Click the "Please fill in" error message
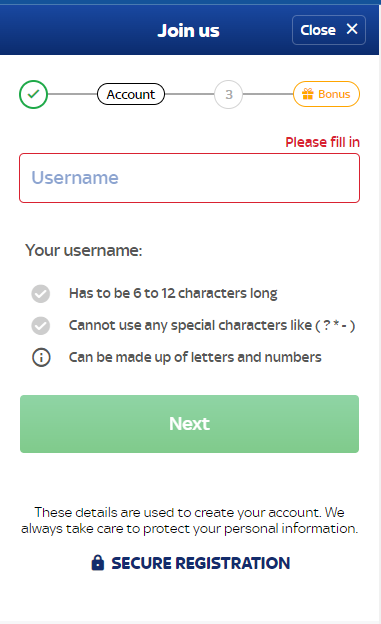Viewport: 381px width, 624px height. pos(322,142)
